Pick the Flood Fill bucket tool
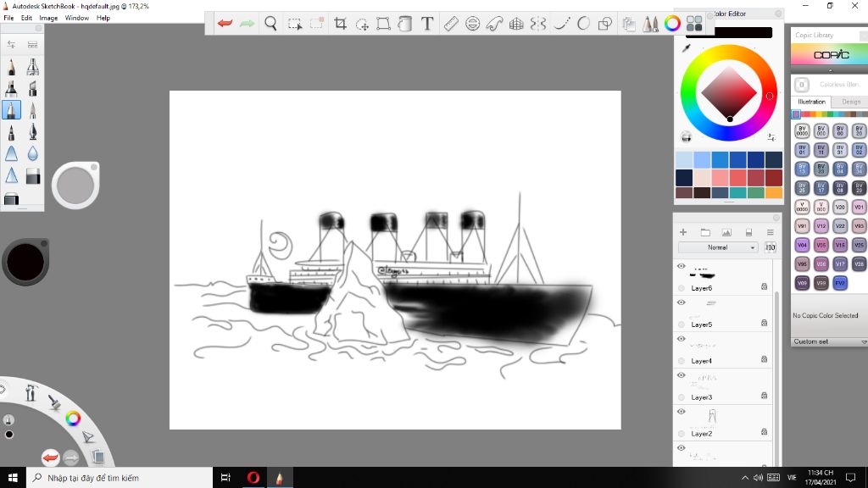868x488 pixels. click(405, 23)
